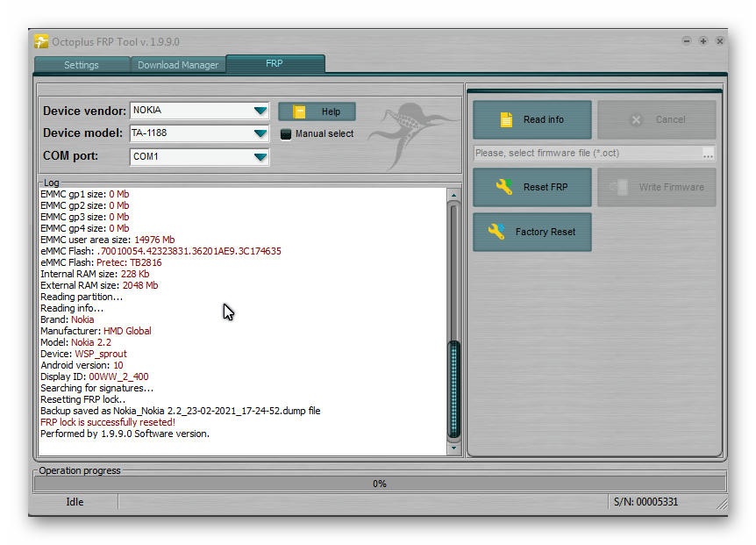756x545 pixels.
Task: Click the 'Backup saved as Nokia_Nokia 2.2' log line
Action: 181,411
